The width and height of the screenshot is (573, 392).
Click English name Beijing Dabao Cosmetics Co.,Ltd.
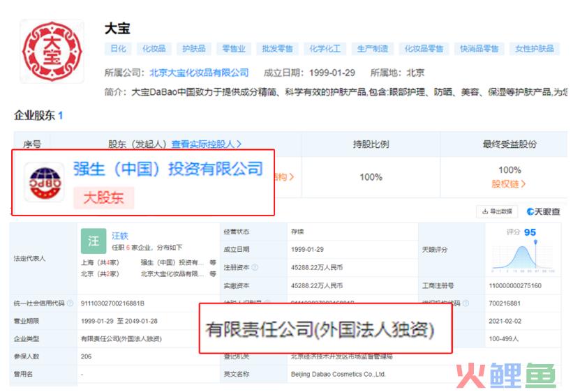pos(338,374)
